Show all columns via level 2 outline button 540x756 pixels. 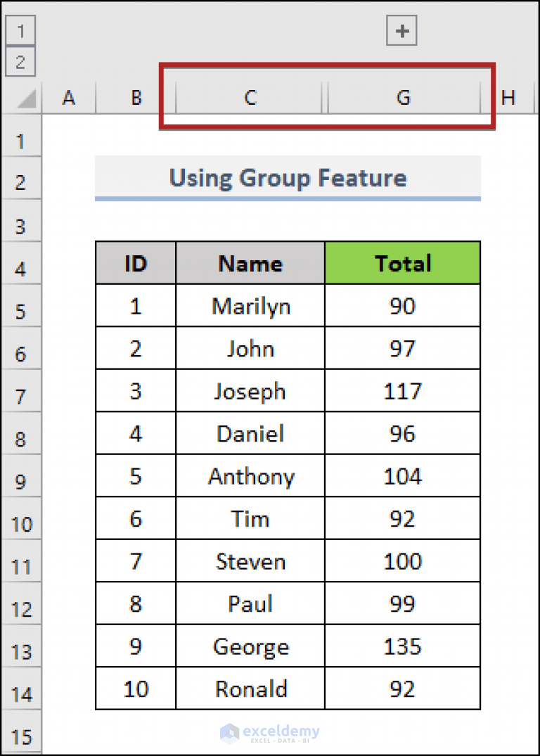pos(20,63)
